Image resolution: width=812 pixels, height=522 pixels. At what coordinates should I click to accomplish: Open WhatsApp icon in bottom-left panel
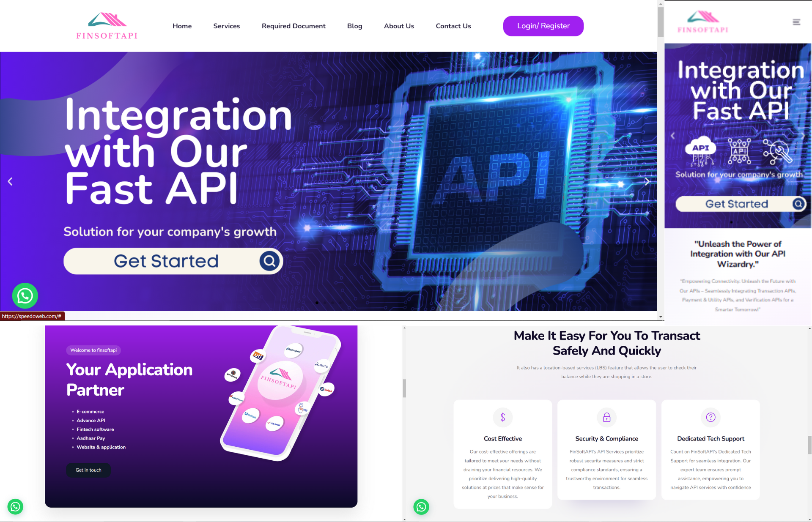[15, 506]
